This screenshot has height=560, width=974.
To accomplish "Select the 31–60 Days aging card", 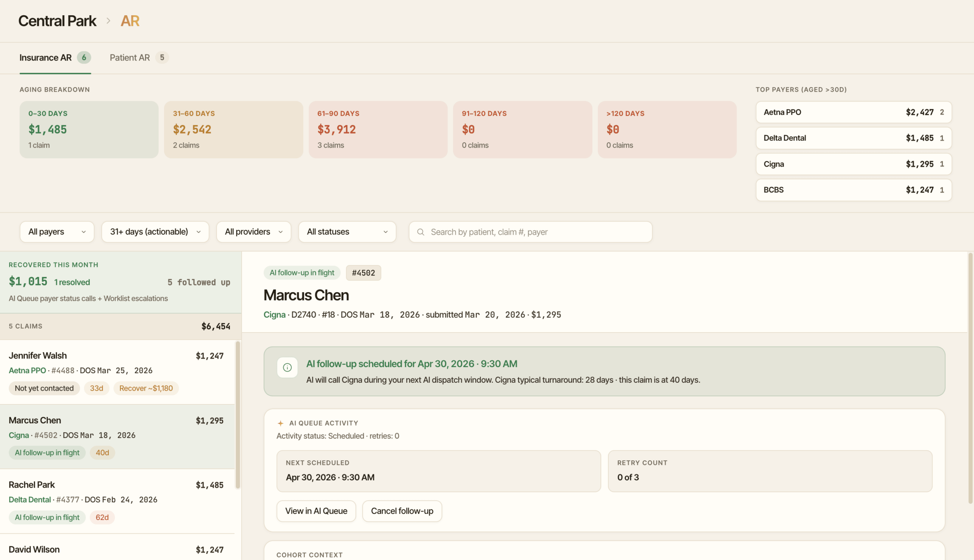I will tap(234, 130).
